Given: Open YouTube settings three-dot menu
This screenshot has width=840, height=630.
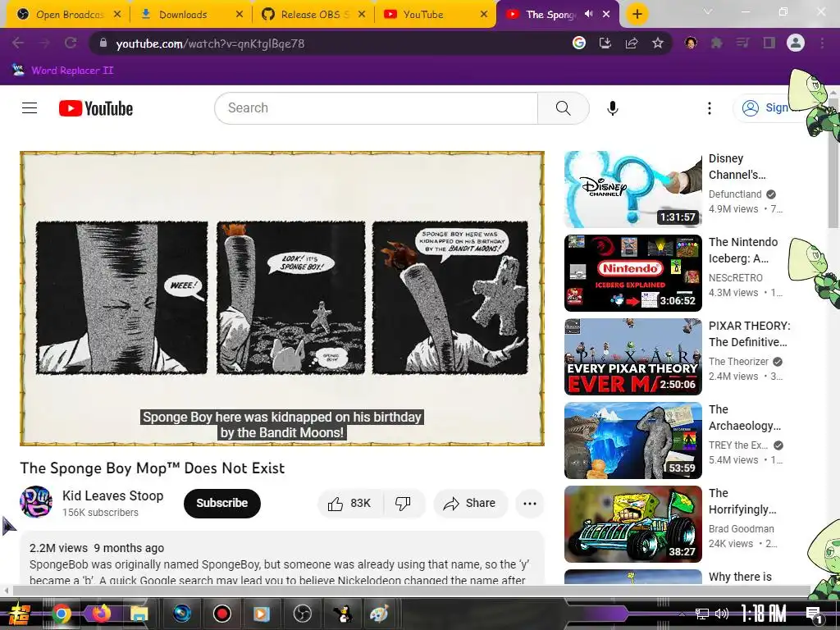Looking at the screenshot, I should (710, 108).
